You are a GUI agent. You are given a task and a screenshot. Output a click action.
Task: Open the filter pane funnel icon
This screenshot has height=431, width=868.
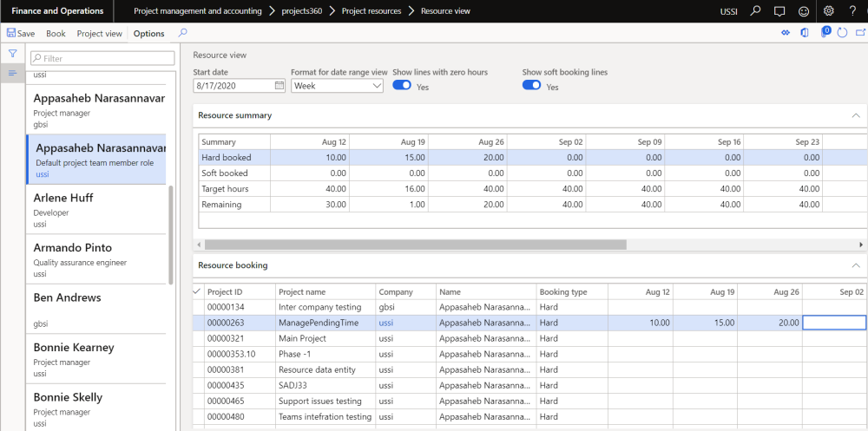(13, 54)
